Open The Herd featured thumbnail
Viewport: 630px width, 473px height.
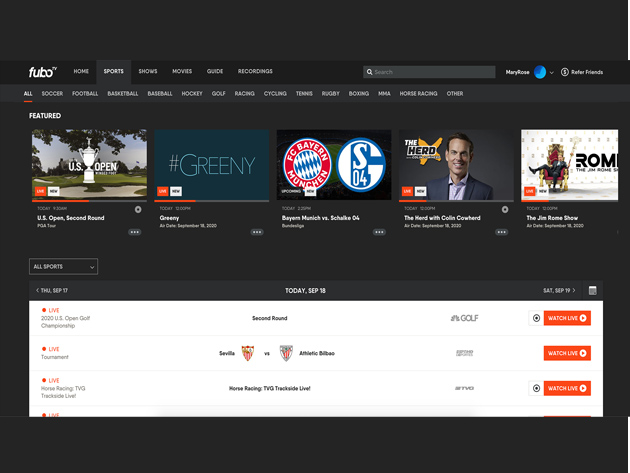point(456,164)
